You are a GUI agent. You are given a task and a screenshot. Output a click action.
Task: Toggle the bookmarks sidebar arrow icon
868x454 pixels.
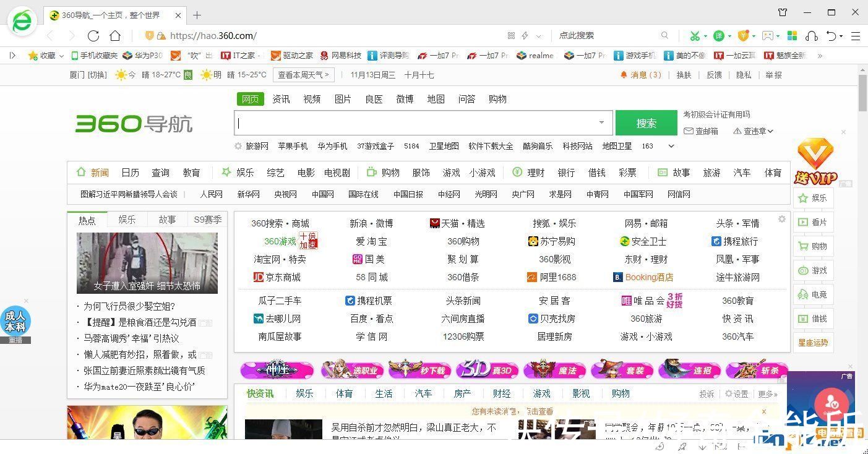click(12, 55)
